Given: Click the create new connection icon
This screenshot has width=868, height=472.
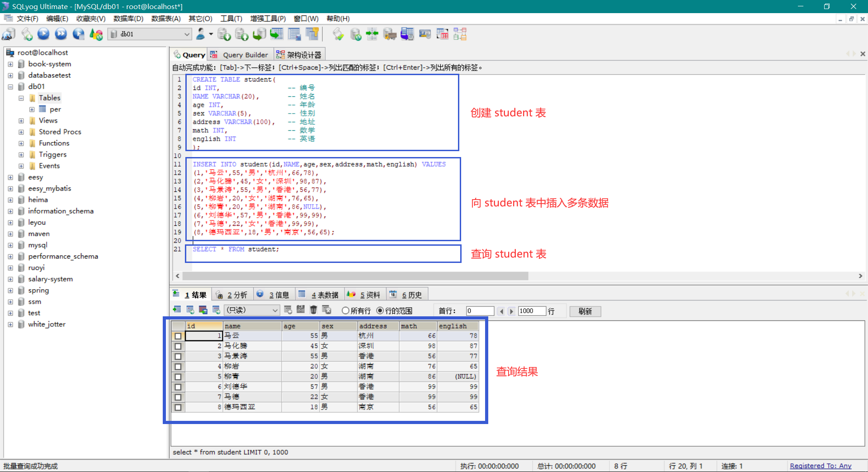Looking at the screenshot, I should (x=9, y=34).
